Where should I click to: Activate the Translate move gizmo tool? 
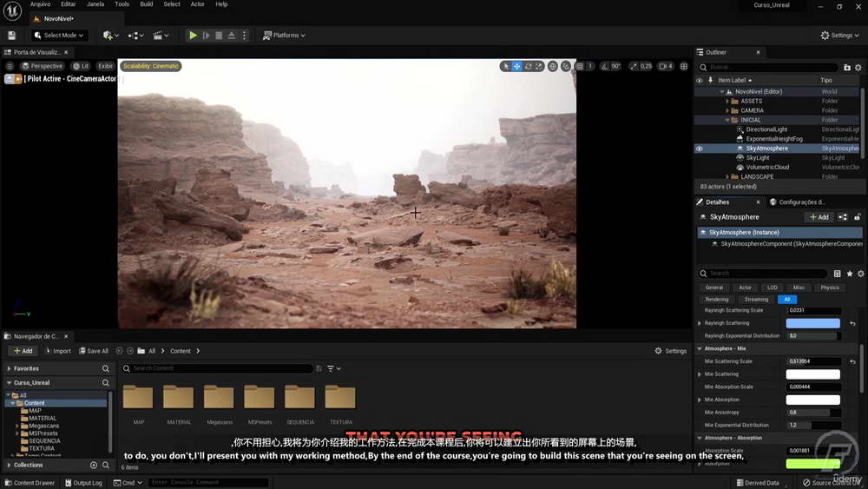[x=516, y=67]
